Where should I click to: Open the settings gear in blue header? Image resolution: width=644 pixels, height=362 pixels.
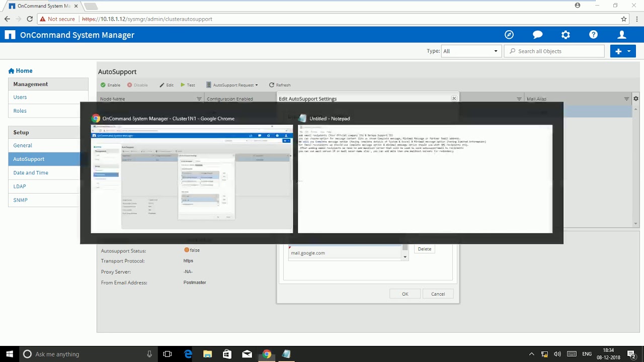pyautogui.click(x=566, y=35)
